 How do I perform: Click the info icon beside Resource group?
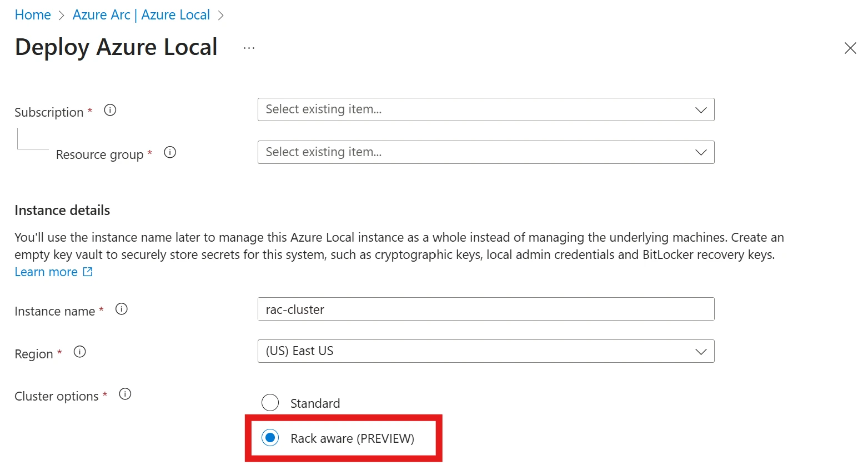coord(169,152)
